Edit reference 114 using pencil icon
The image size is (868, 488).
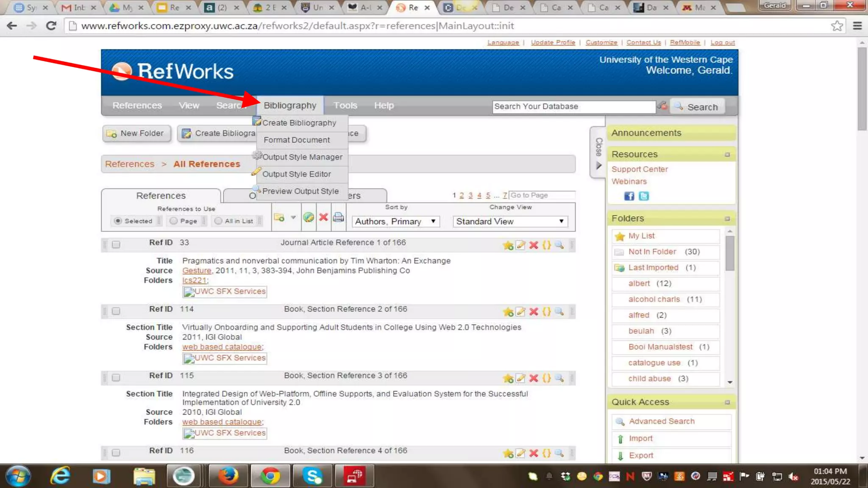[520, 312]
